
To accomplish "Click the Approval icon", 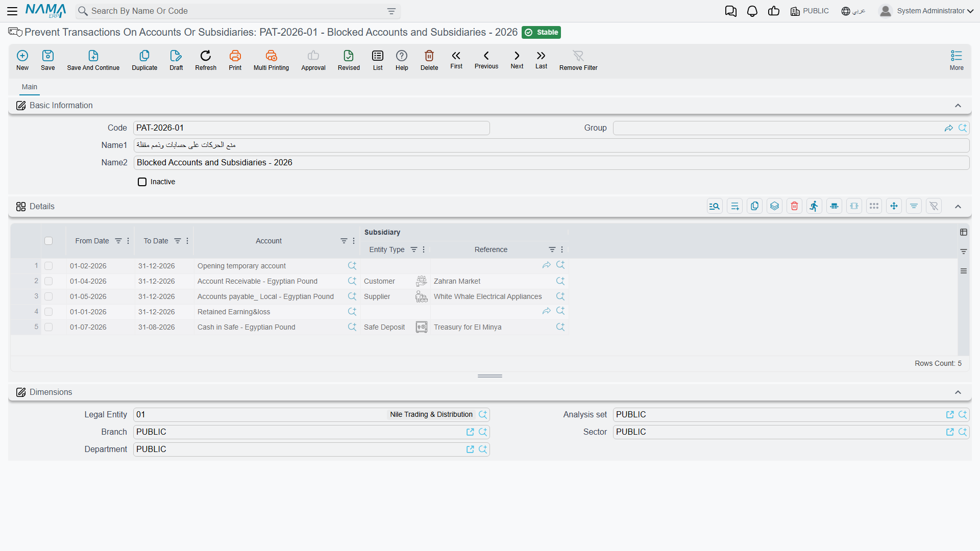I will (313, 60).
